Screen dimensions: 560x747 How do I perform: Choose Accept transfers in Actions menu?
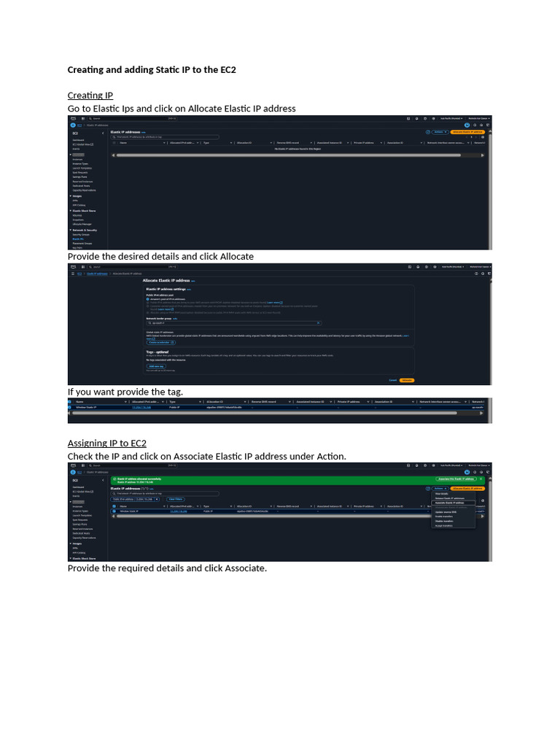[x=444, y=525]
